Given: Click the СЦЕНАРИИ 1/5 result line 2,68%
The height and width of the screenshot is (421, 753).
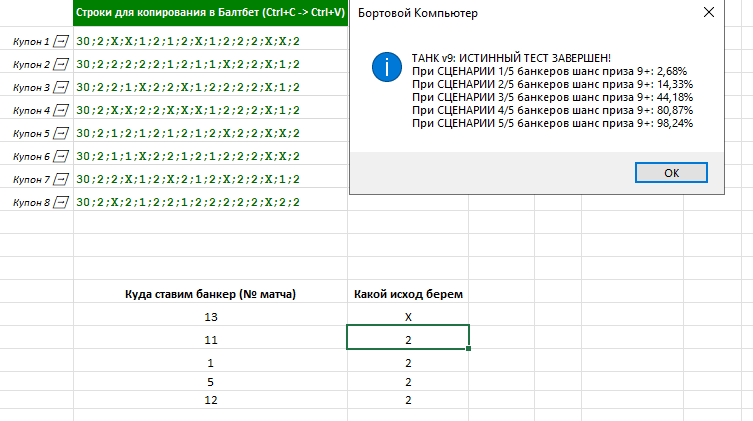Looking at the screenshot, I should pyautogui.click(x=549, y=71).
